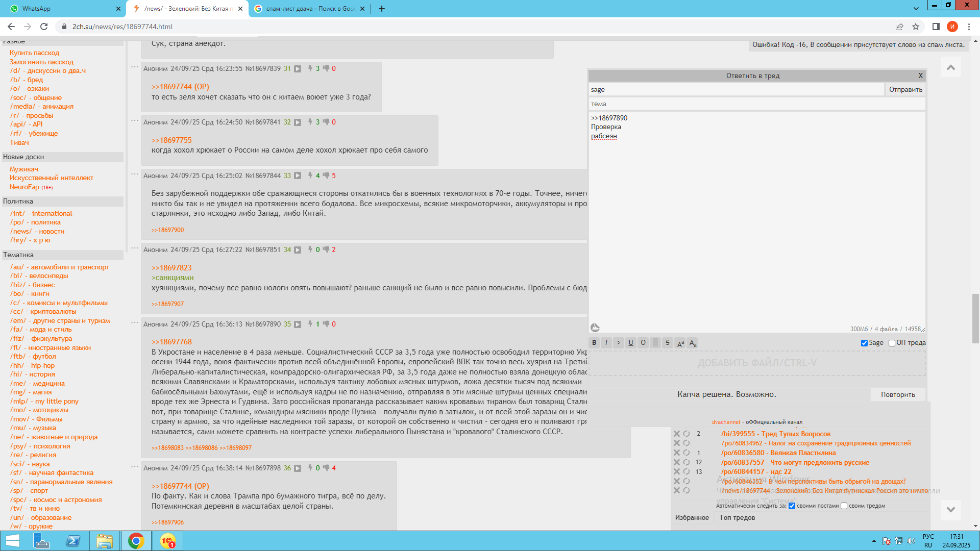Click the тема subject input field
980x551 pixels.
pyautogui.click(x=755, y=104)
